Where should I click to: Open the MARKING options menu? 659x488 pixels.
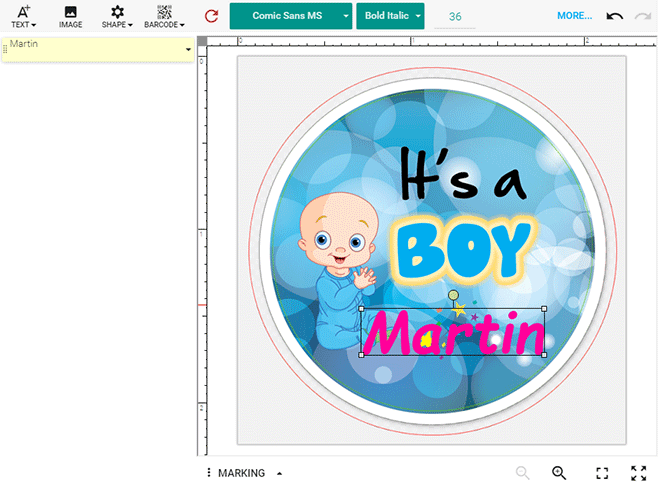pos(250,473)
